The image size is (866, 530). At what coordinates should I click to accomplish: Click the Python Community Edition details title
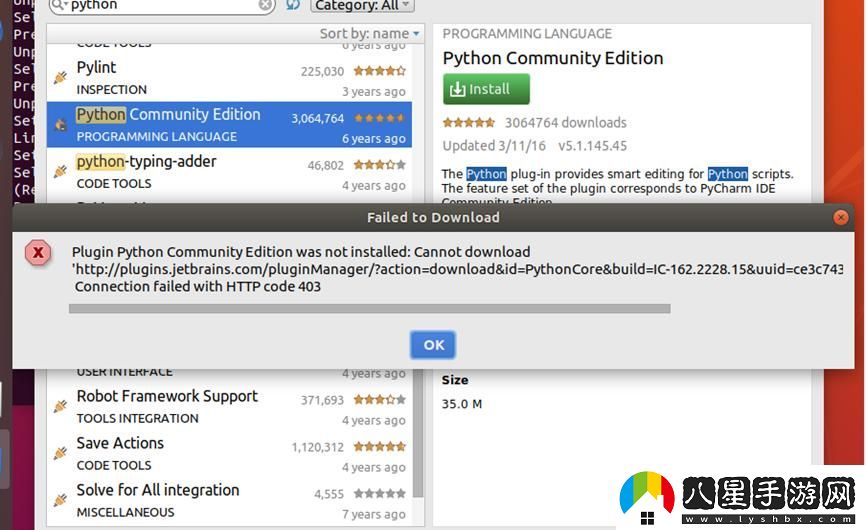click(x=553, y=58)
